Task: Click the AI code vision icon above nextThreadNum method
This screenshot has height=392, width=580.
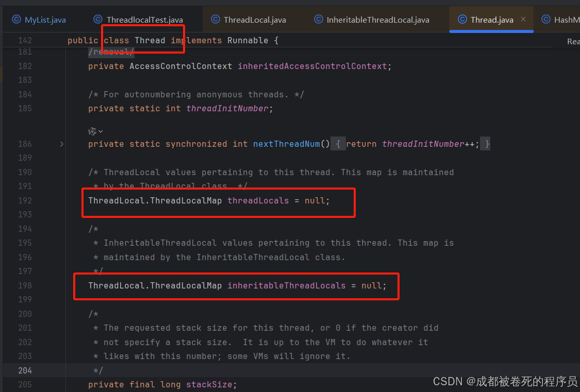Action: coord(92,131)
